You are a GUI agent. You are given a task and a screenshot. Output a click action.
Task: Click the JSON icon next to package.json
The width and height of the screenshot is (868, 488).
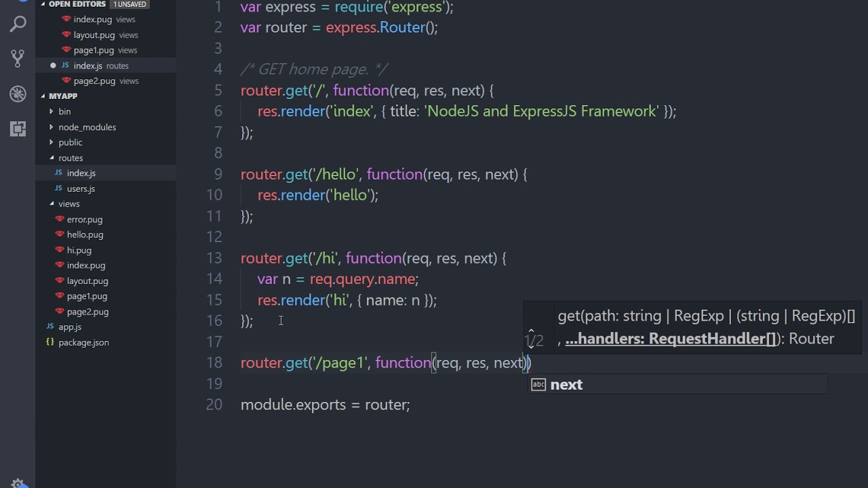50,342
